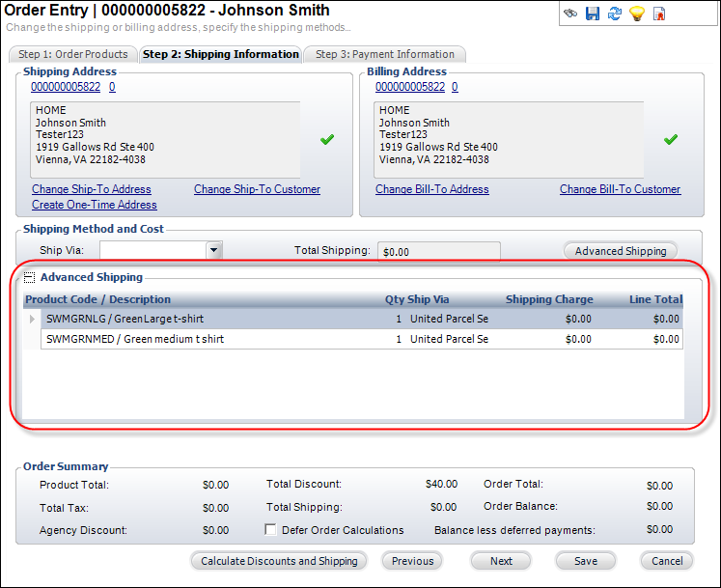Click the document with red ribbon icon
Screen dimensions: 721x588
(659, 14)
